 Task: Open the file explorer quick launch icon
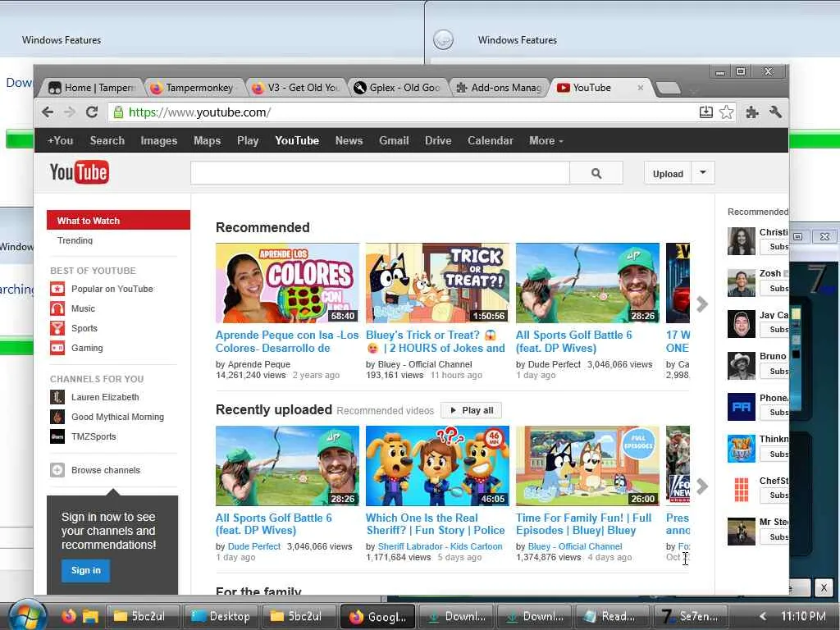(x=90, y=617)
